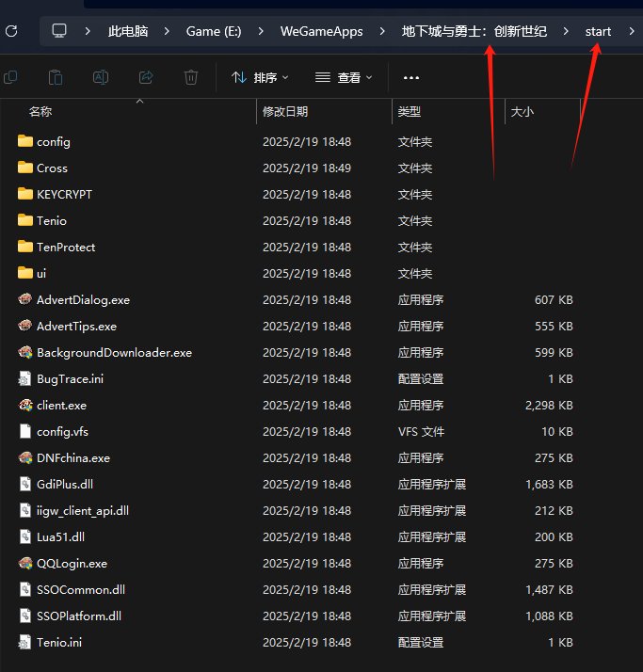Click the computer monitor icon in the address bar

click(59, 31)
